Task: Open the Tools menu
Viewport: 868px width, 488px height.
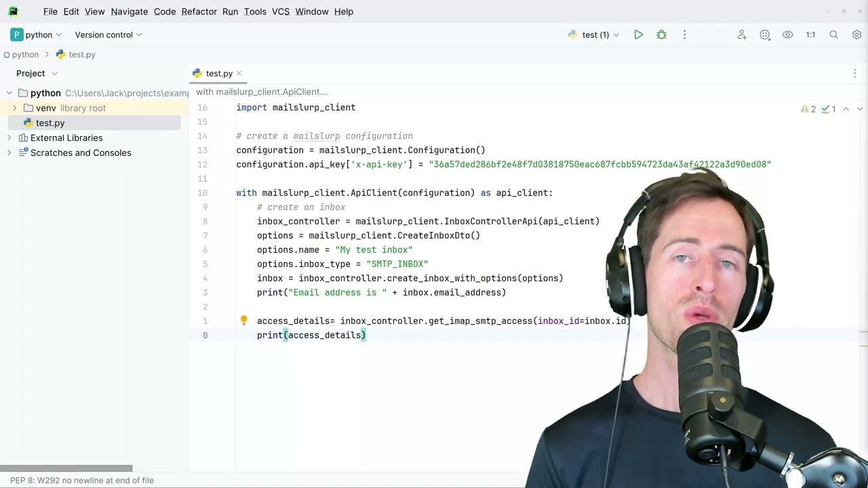Action: pos(255,12)
